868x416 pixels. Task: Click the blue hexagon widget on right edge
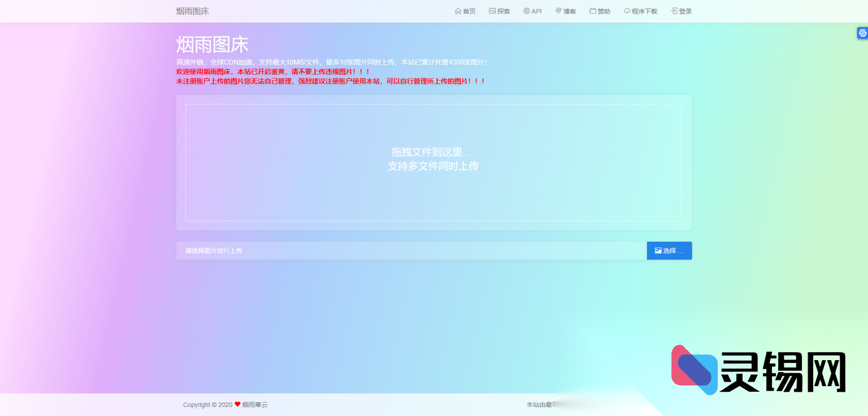coord(862,33)
